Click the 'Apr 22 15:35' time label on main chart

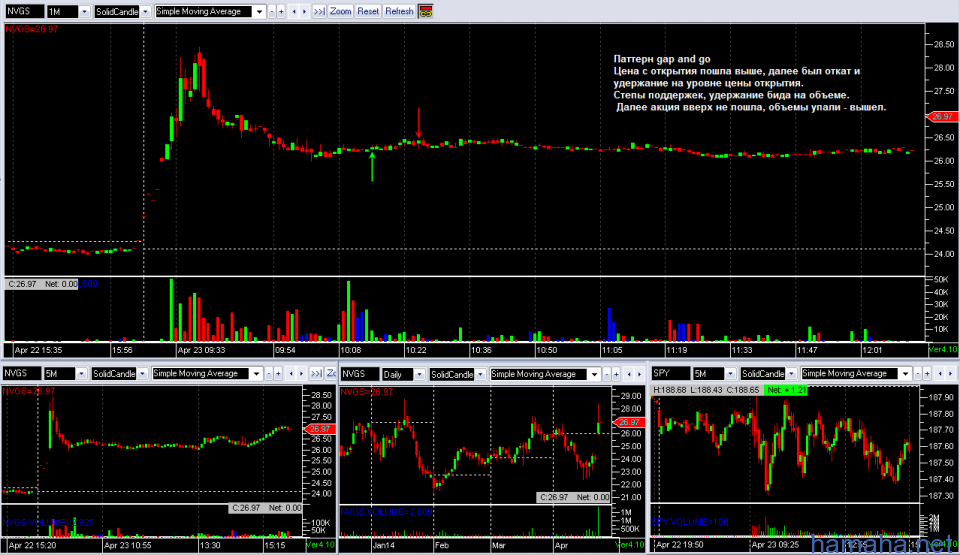click(x=38, y=350)
